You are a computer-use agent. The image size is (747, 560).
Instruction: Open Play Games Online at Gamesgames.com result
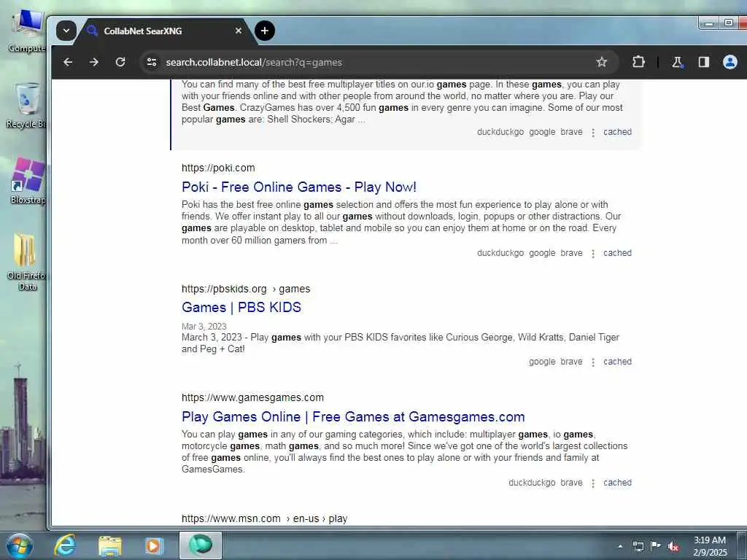pyautogui.click(x=353, y=416)
